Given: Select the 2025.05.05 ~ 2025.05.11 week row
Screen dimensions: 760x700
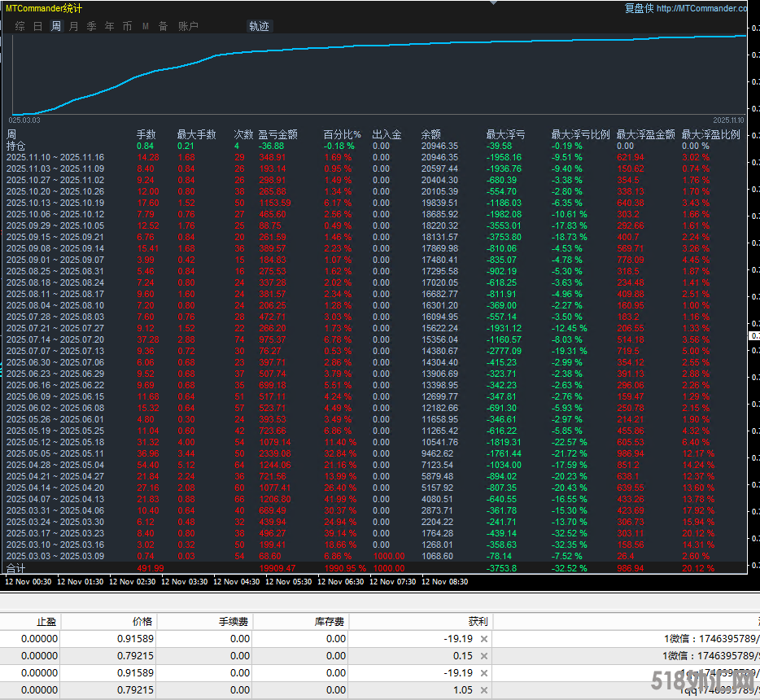Looking at the screenshot, I should [55, 453].
